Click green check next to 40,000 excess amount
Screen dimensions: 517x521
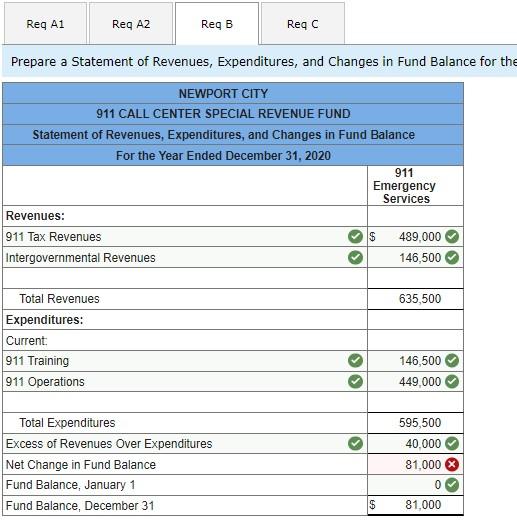[452, 444]
